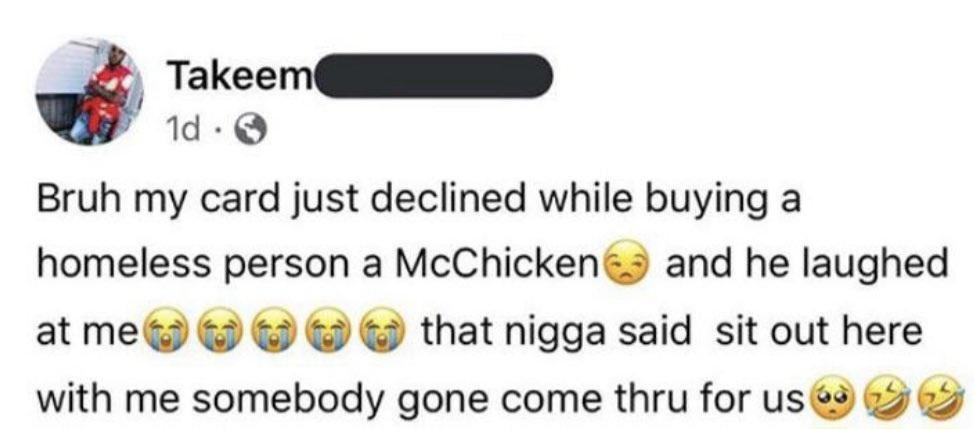
Task: Click the blacked-out surname bar
Action: (435, 76)
